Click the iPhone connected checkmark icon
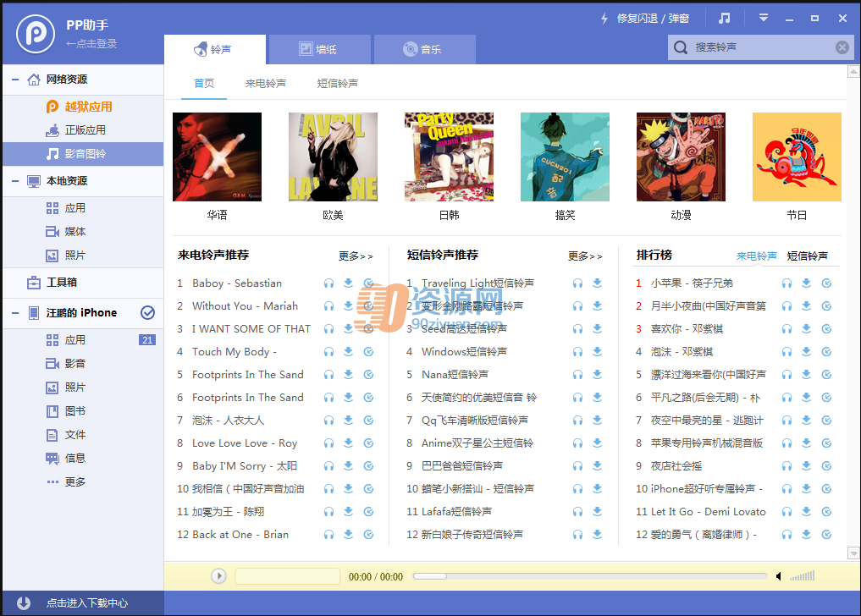 coord(147,312)
